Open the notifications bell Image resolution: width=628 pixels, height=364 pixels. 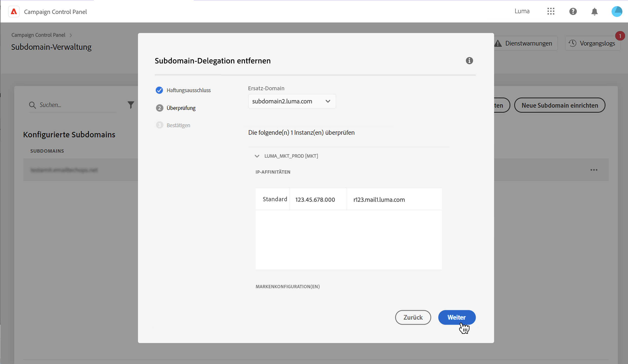click(x=594, y=12)
